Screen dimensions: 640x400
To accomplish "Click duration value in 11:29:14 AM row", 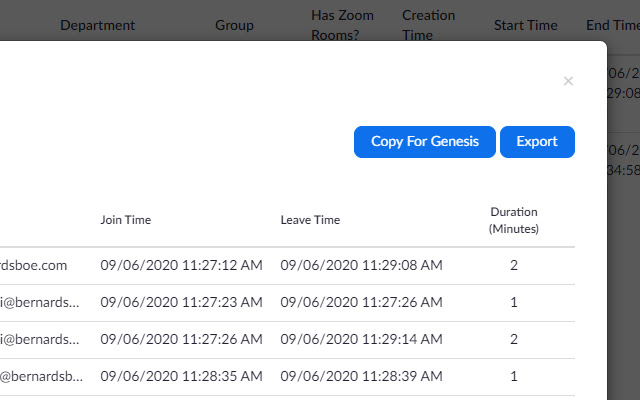I will click(x=514, y=339).
